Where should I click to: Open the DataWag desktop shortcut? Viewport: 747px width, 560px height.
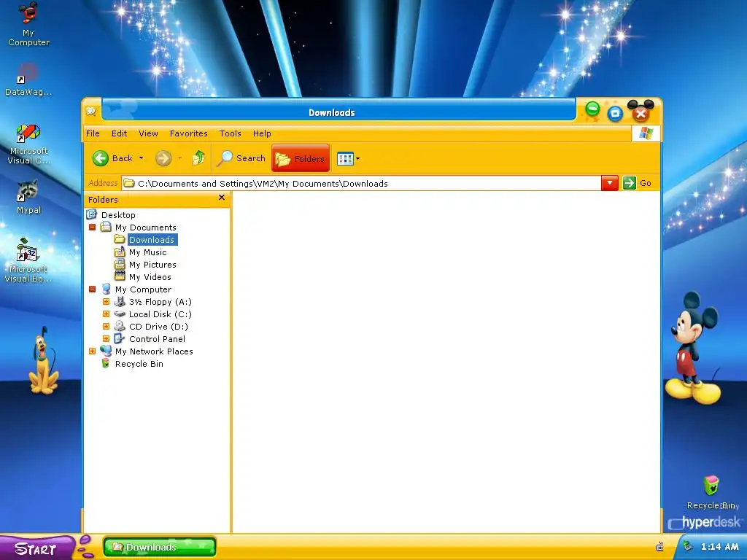tap(28, 79)
